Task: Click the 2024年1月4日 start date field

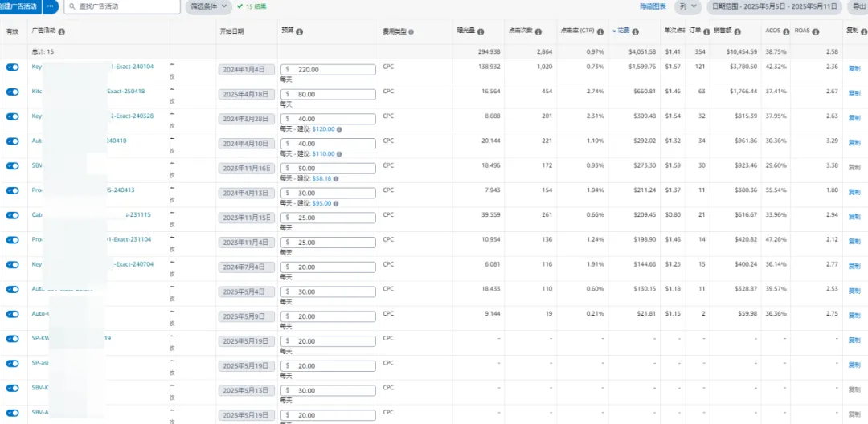Action: (x=247, y=70)
